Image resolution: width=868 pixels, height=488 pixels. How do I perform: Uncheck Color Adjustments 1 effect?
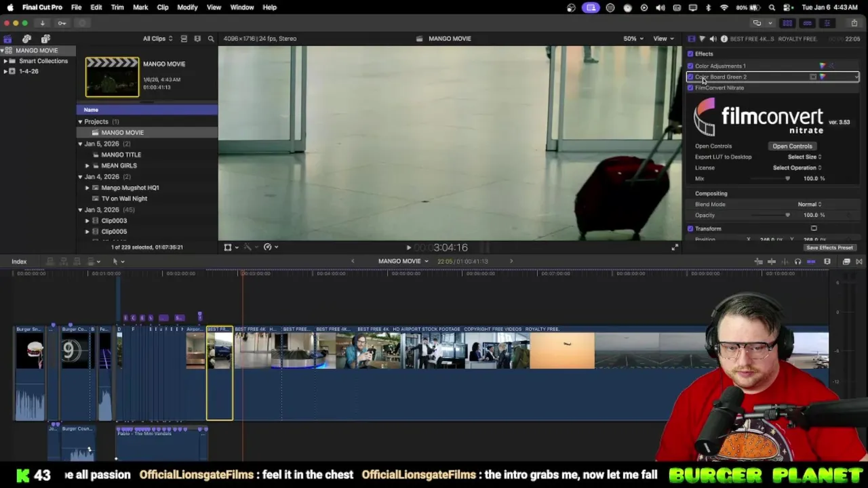[x=690, y=66]
